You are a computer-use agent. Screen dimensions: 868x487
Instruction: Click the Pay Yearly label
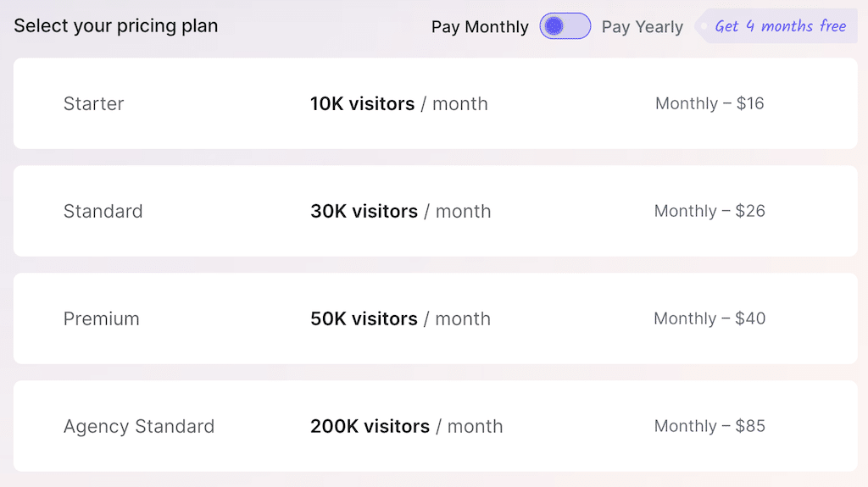[x=642, y=27]
